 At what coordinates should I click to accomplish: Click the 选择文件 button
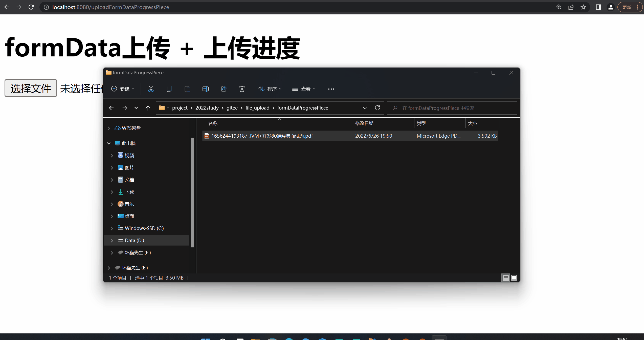coord(31,88)
